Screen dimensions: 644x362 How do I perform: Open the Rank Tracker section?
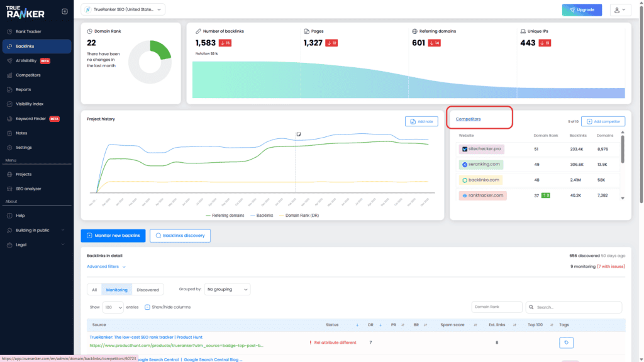click(x=28, y=32)
